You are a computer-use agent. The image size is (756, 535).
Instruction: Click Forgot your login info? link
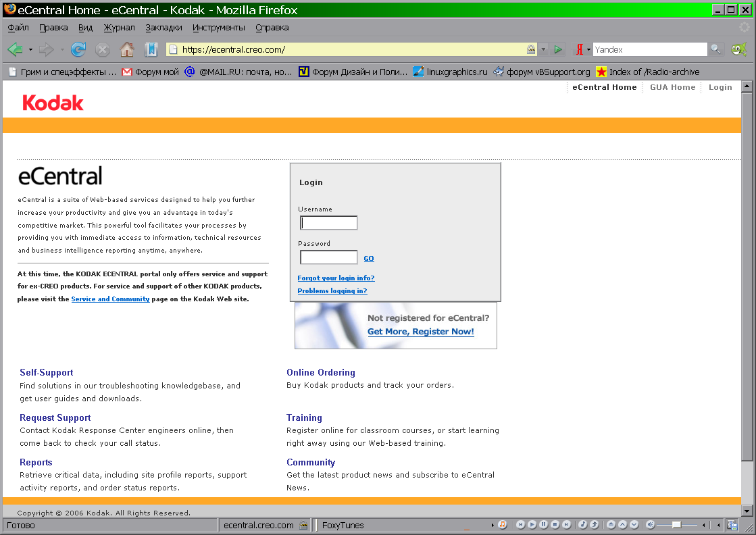tap(336, 278)
